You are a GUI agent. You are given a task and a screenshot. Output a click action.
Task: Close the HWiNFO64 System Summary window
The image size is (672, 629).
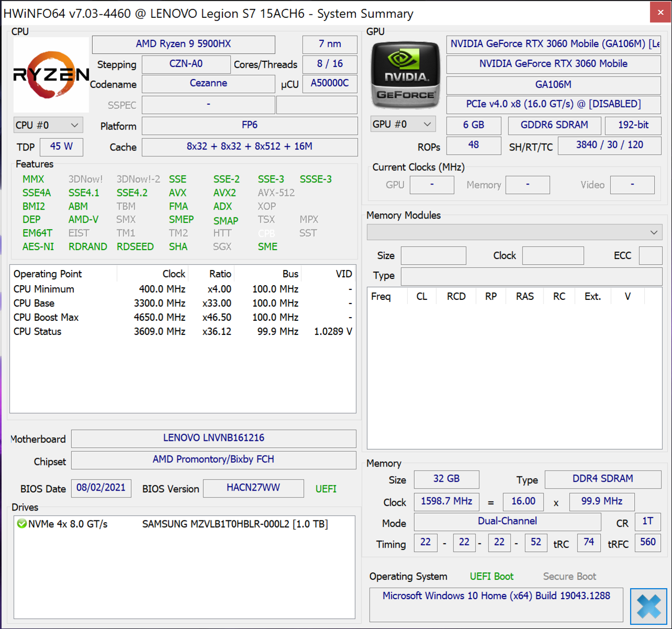tap(660, 12)
